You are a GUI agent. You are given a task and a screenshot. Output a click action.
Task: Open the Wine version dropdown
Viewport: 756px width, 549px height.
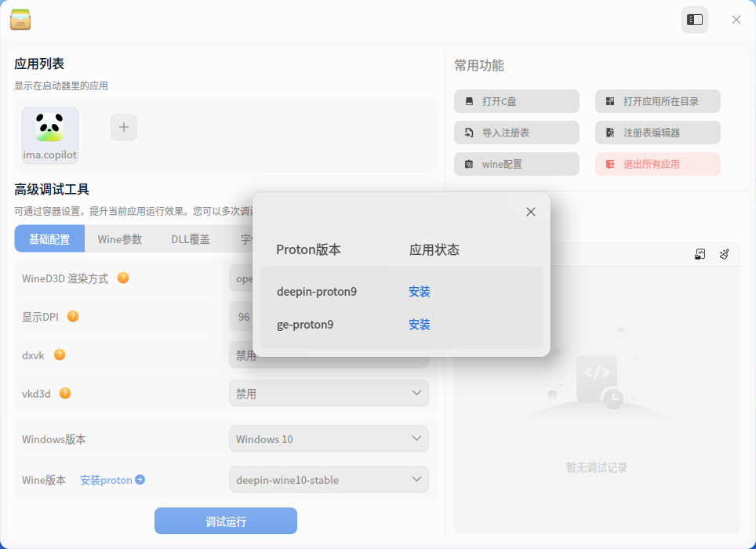pyautogui.click(x=329, y=480)
